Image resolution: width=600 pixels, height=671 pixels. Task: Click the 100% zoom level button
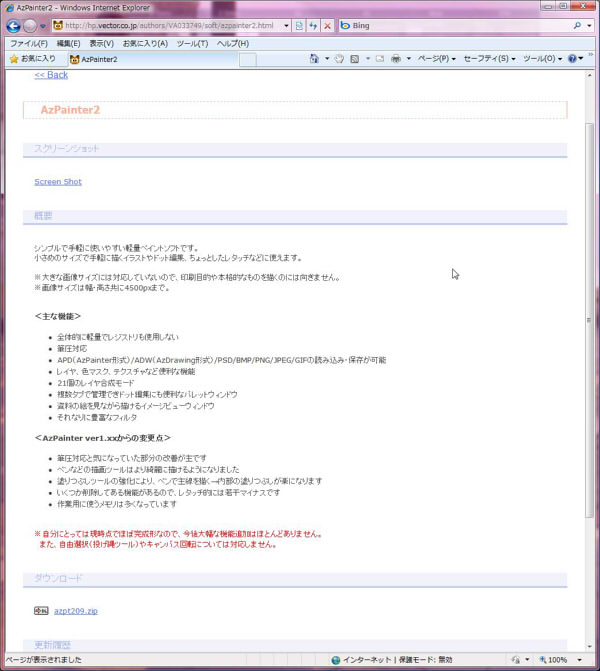553,660
